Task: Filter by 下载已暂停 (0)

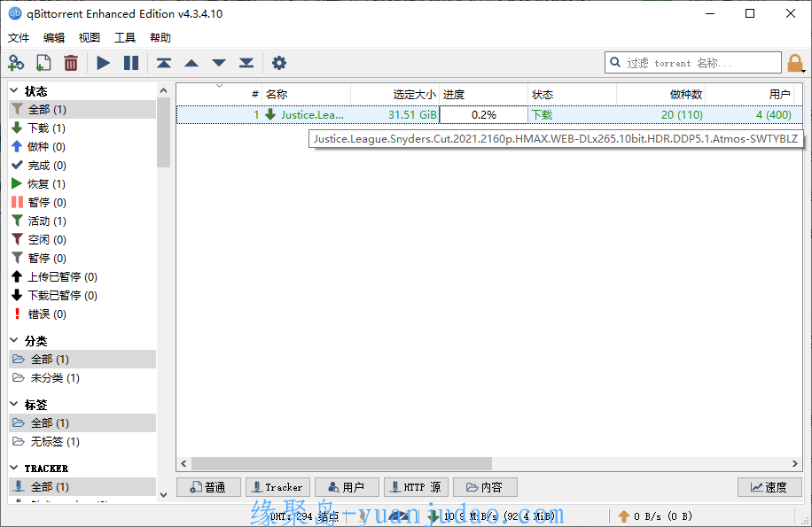Action: coord(82,295)
